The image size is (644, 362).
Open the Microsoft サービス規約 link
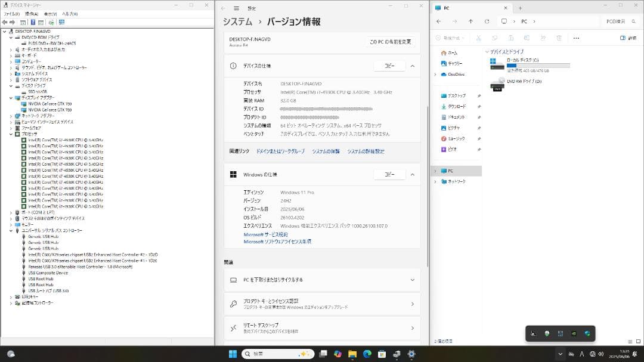pos(265,234)
